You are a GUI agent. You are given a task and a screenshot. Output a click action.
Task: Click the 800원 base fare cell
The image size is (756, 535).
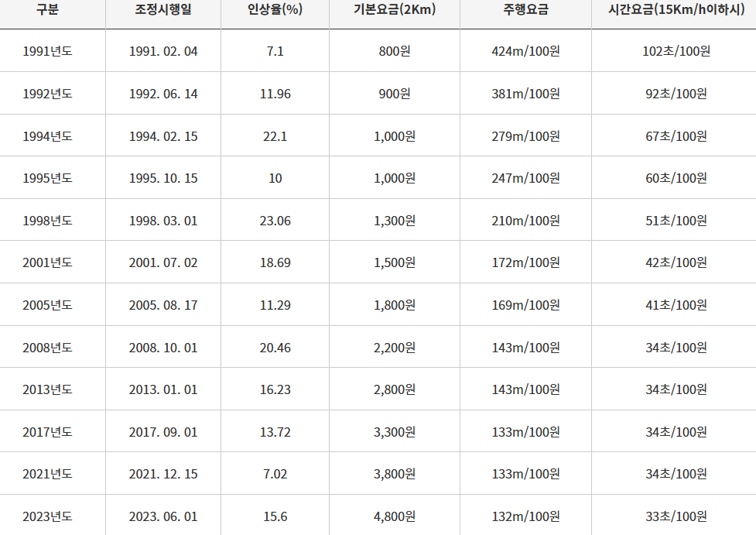coord(395,51)
